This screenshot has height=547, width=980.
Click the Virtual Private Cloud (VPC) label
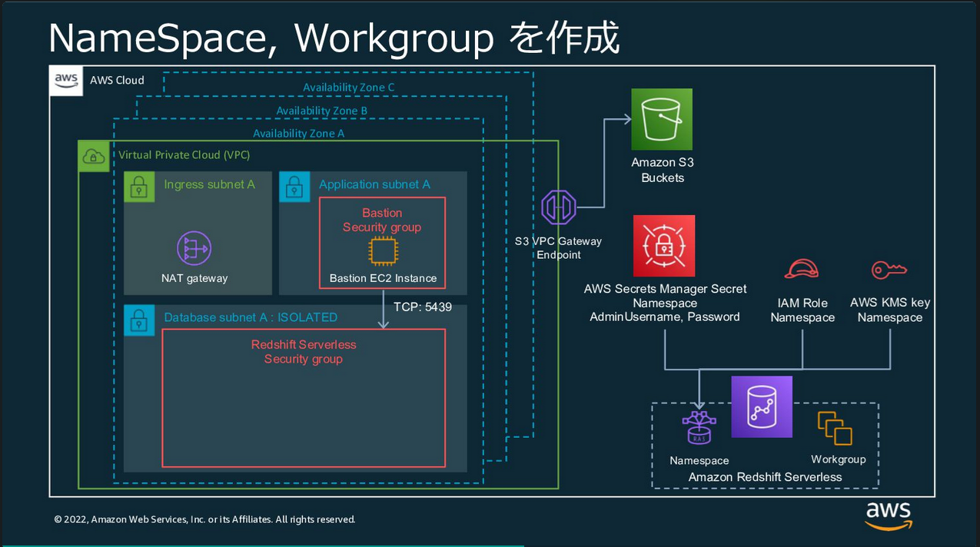point(184,155)
